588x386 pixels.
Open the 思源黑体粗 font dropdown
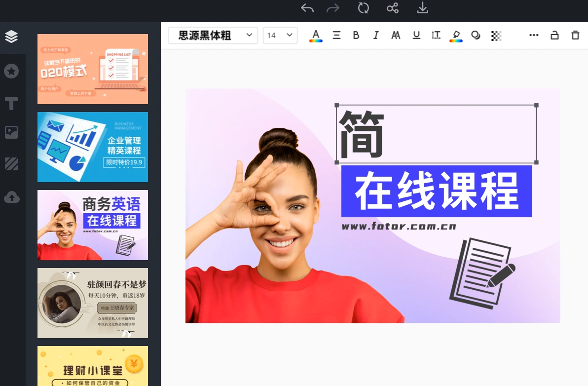coord(213,35)
